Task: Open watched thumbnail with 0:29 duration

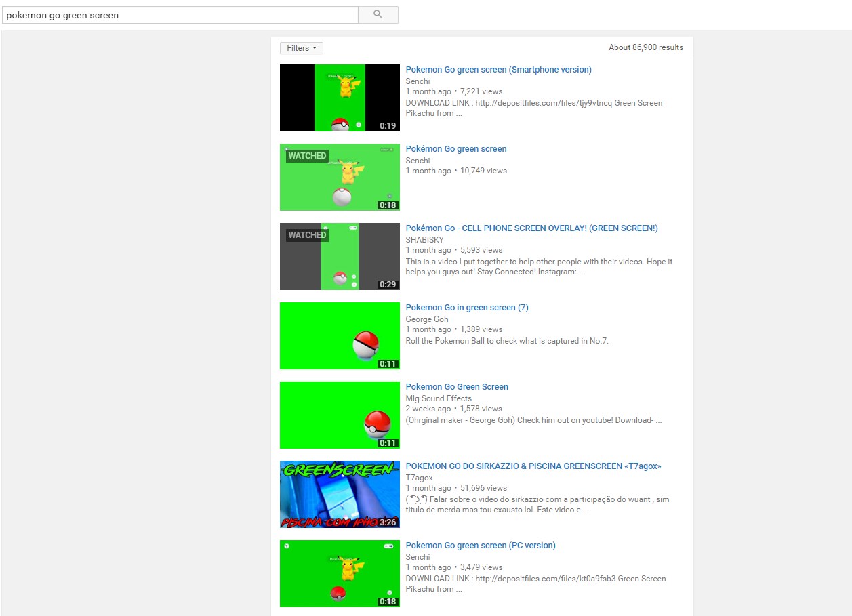Action: 340,257
